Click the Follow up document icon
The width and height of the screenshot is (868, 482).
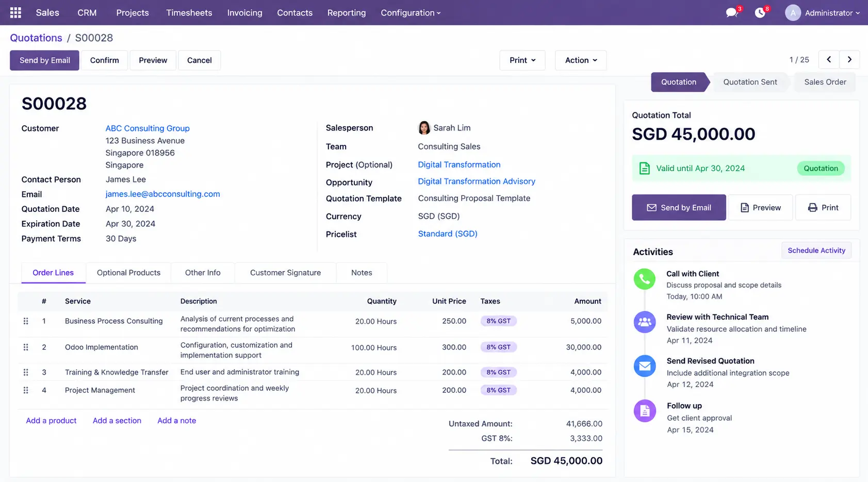tap(645, 411)
